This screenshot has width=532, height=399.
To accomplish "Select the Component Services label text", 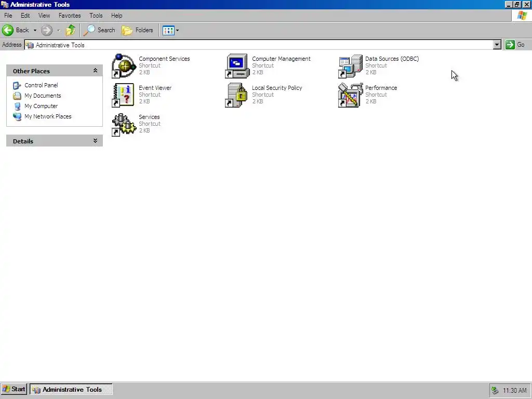I will (164, 59).
